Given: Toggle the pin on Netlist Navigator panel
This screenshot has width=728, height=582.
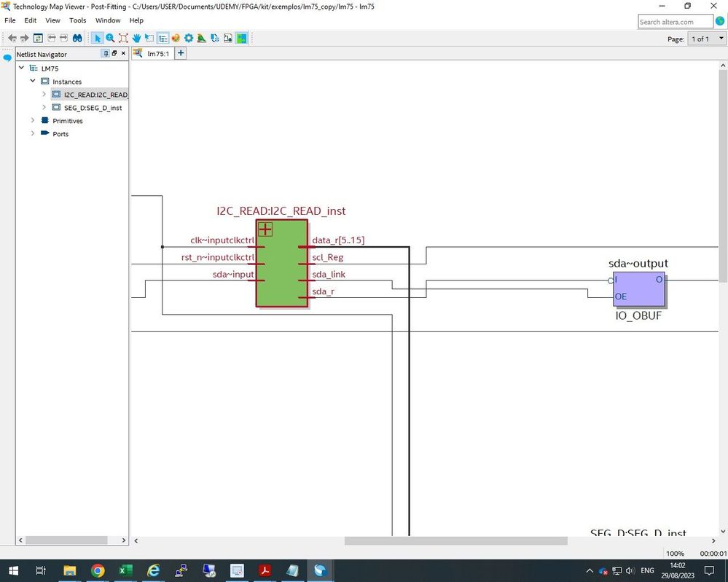Looking at the screenshot, I should (x=106, y=54).
